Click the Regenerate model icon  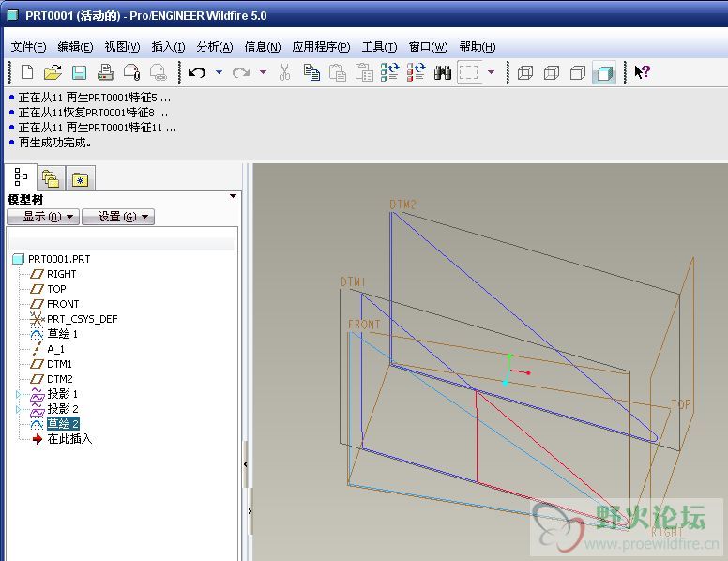tap(389, 72)
